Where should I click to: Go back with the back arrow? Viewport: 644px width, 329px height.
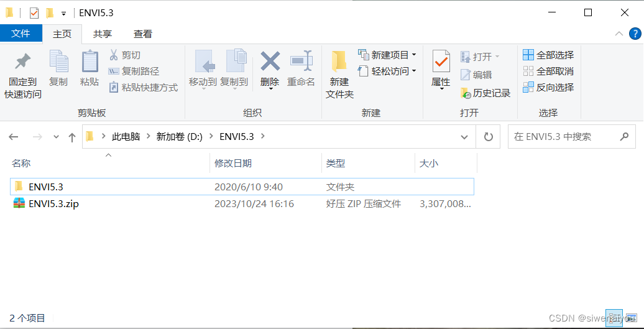click(14, 137)
